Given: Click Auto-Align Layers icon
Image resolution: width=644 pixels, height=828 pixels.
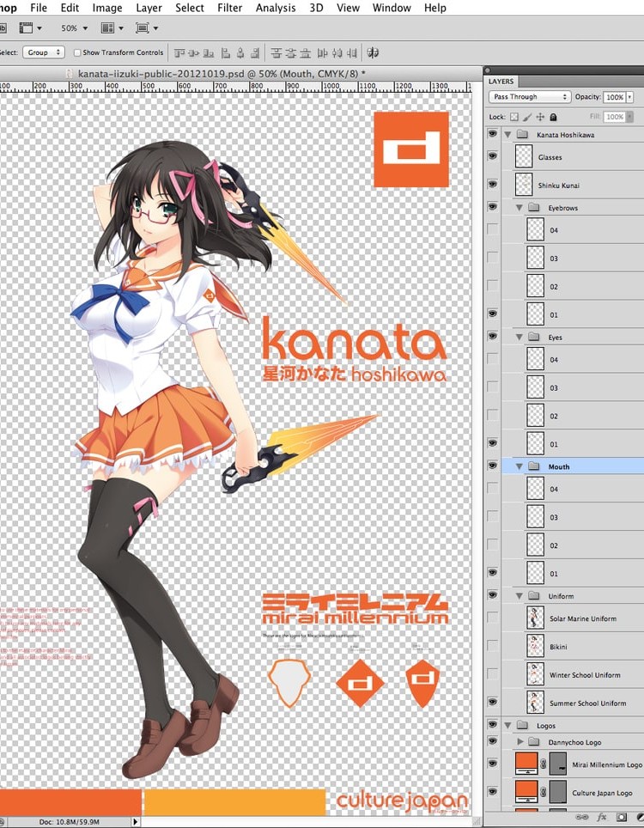Looking at the screenshot, I should coord(373,52).
